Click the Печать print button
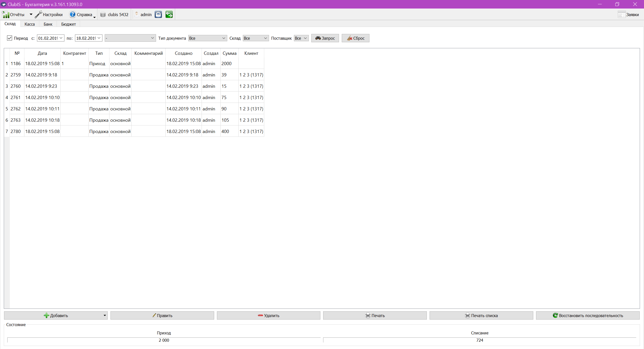 point(375,315)
